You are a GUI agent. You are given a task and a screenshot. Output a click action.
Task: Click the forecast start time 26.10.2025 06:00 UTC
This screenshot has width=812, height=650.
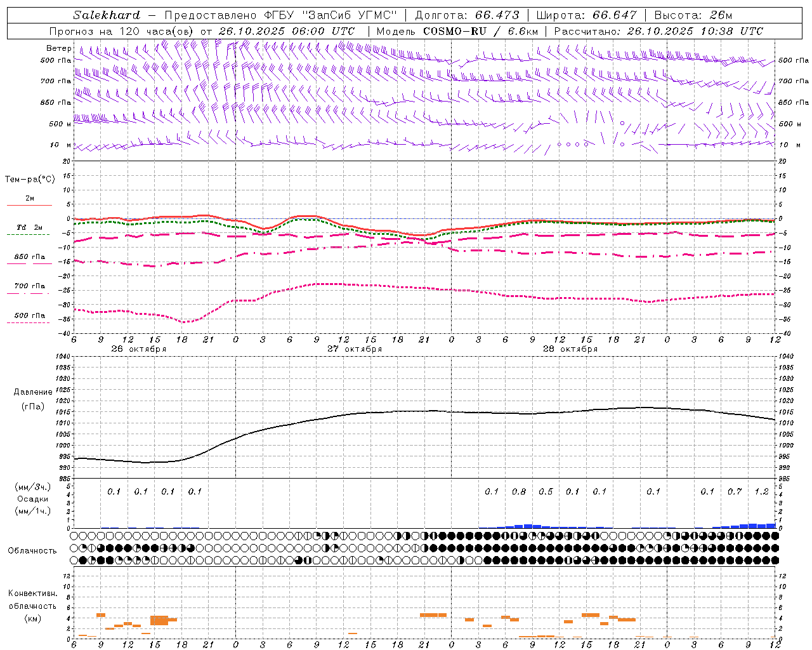pyautogui.click(x=286, y=31)
